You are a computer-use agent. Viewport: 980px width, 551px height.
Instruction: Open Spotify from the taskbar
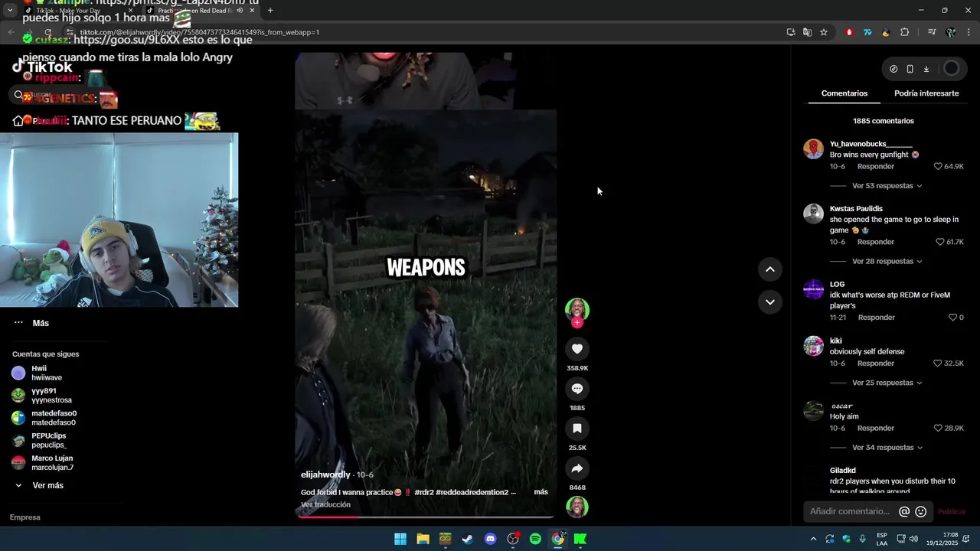click(x=535, y=539)
